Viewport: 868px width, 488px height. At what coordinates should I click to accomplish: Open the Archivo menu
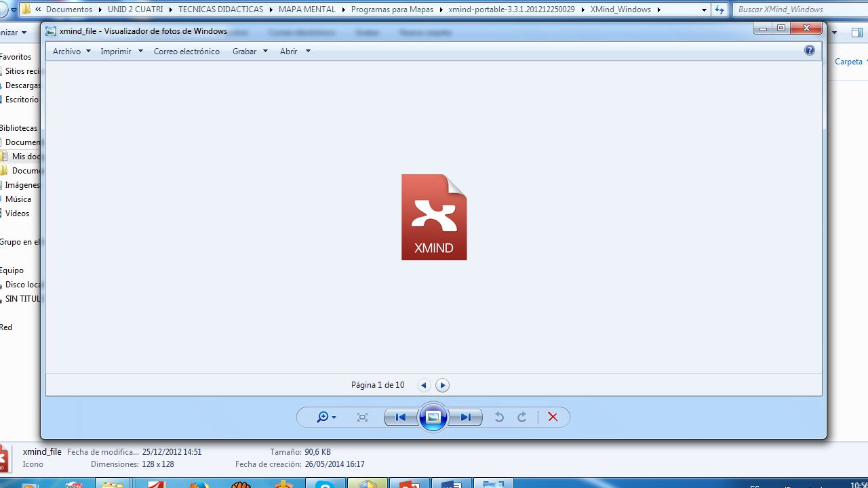point(72,52)
